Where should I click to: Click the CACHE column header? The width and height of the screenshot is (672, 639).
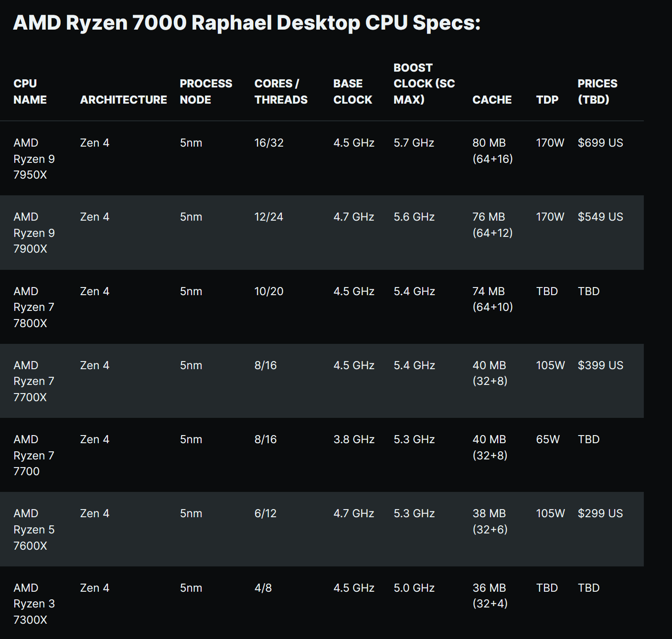pos(492,100)
